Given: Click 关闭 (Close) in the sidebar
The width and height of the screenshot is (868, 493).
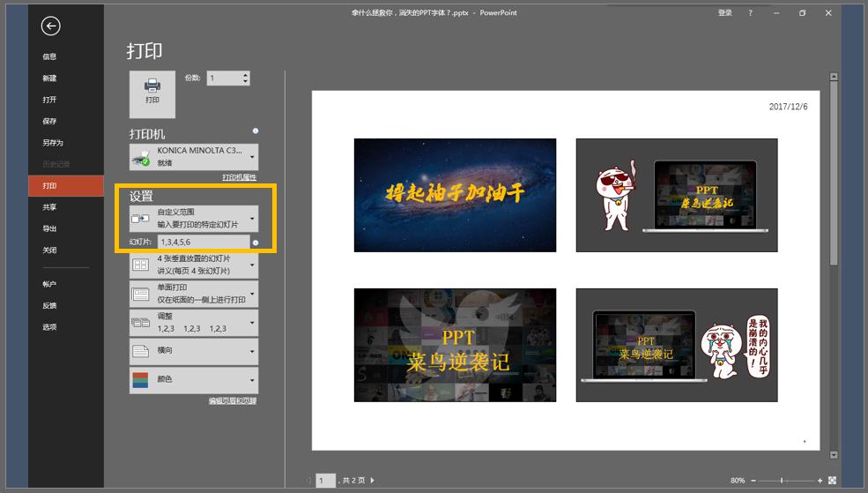Looking at the screenshot, I should 49,250.
